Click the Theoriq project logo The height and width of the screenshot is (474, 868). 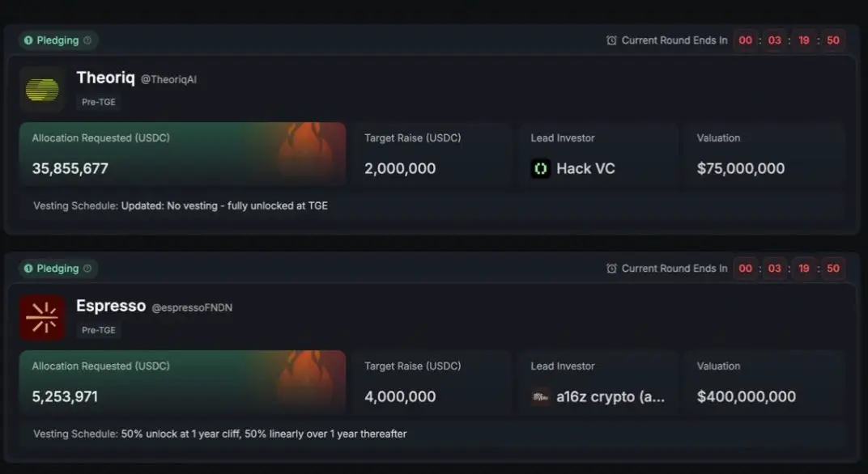coord(42,90)
